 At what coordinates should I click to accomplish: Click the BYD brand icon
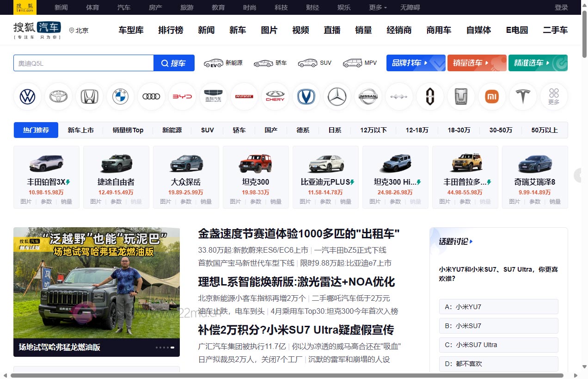(x=182, y=96)
